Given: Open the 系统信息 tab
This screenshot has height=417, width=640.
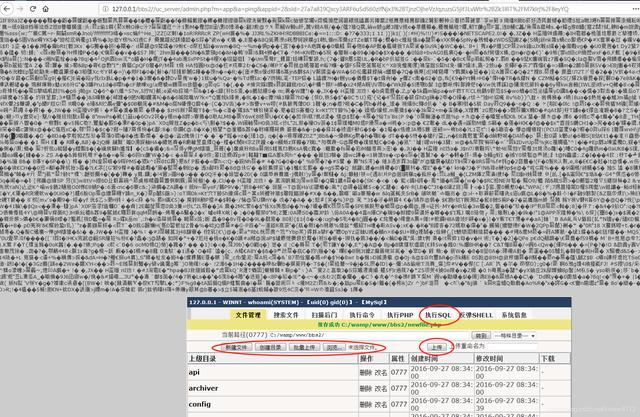Looking at the screenshot, I should (x=514, y=315).
